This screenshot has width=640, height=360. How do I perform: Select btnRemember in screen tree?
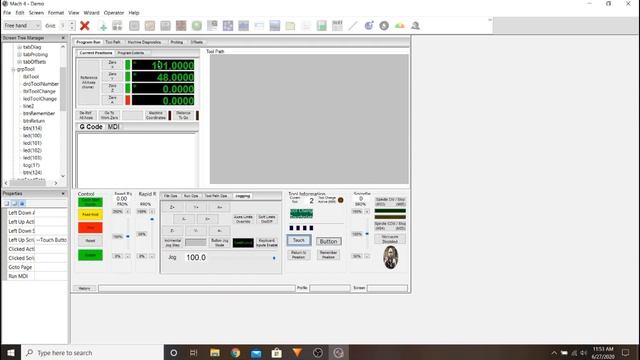click(39, 113)
